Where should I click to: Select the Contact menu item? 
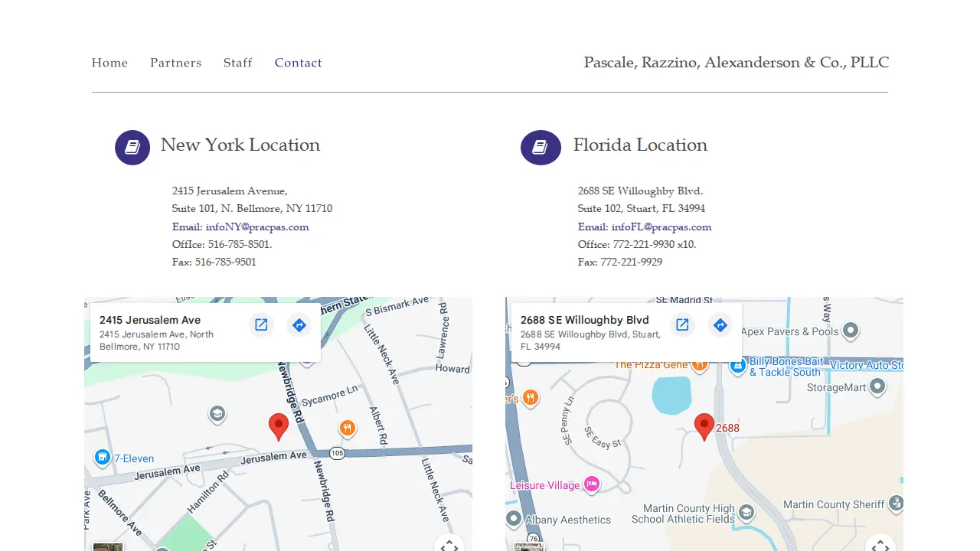[299, 63]
